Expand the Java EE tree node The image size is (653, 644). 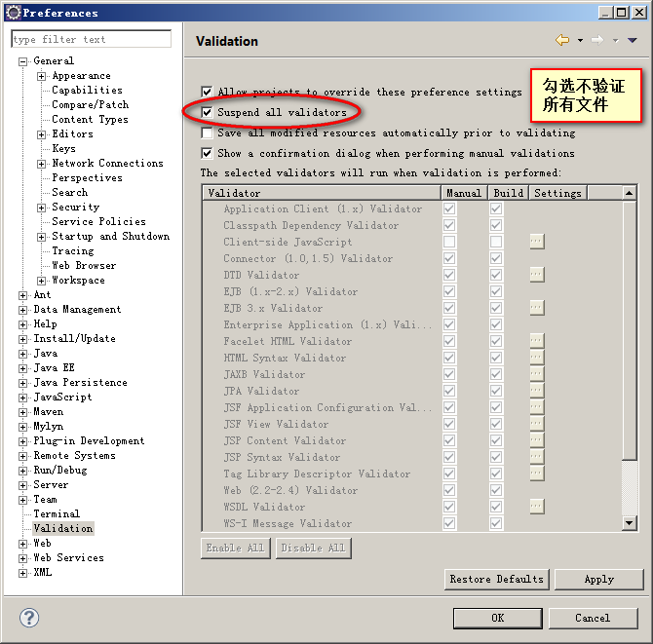coord(23,368)
